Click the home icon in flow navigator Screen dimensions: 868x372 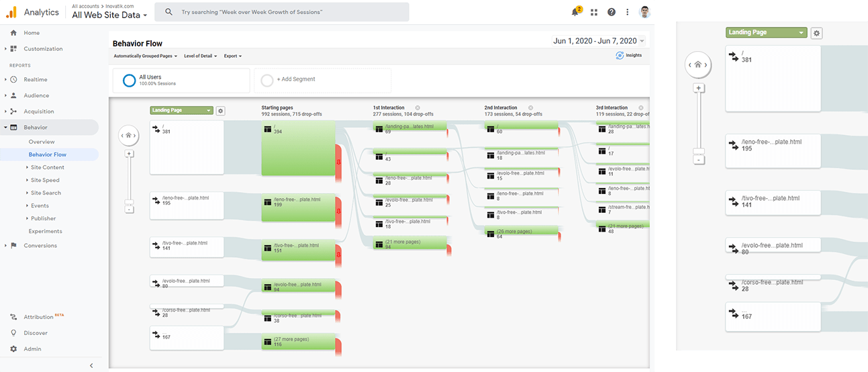click(x=130, y=136)
